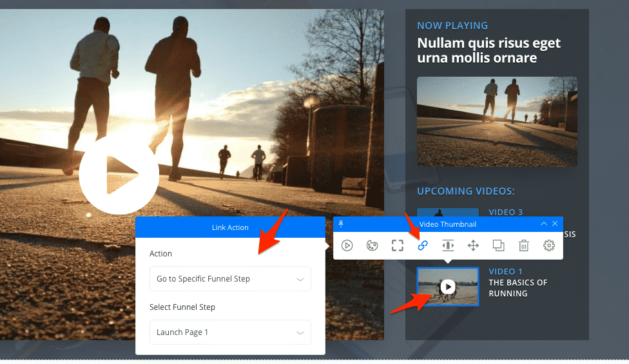
Task: Click the play icon in Video Thumbnail toolbar
Action: coord(347,245)
